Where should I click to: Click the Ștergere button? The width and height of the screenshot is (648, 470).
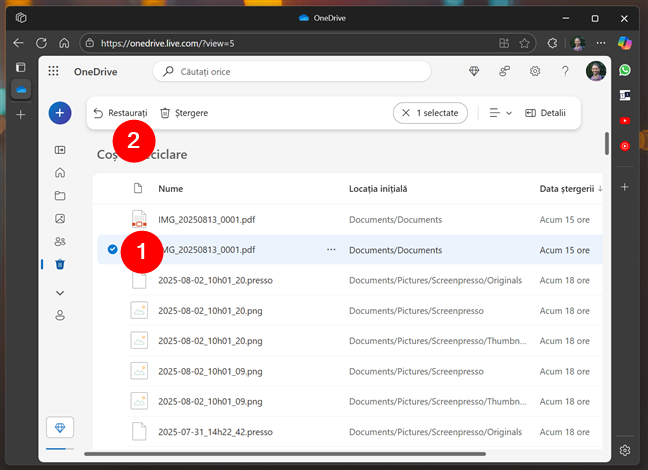coord(184,113)
